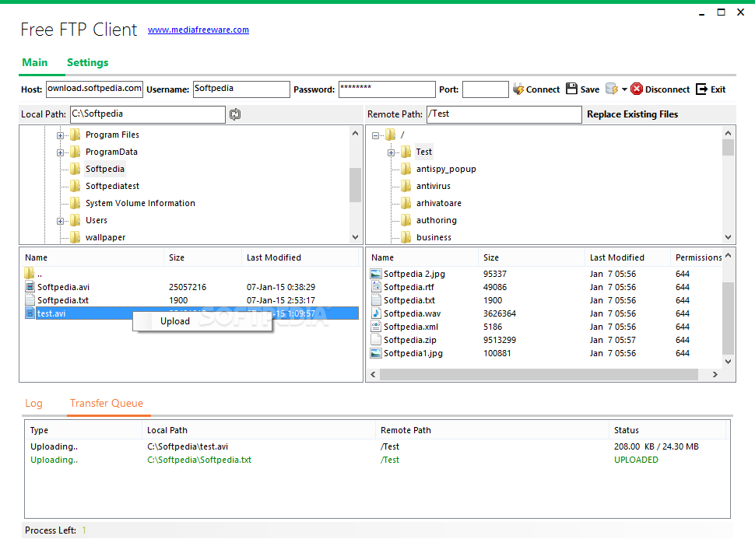Click the System Volume Information folder icon

75,203
